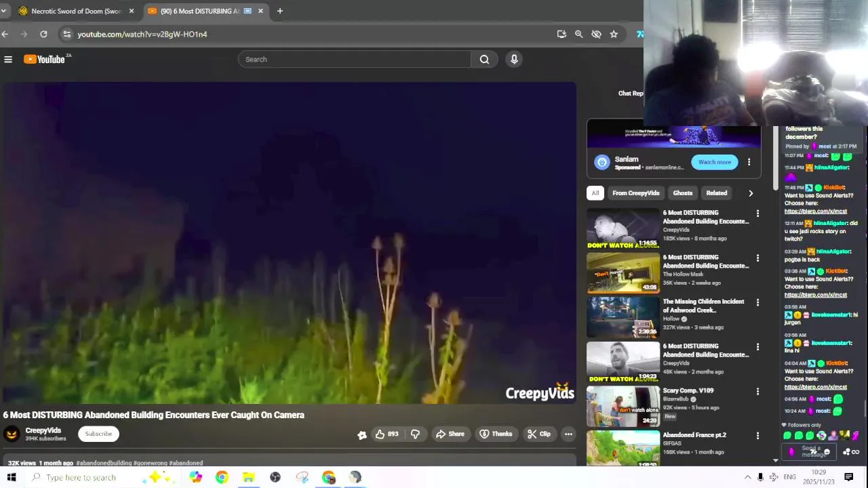868x488 pixels.
Task: Close the Necrotic Sword of Doom tab
Action: pyautogui.click(x=132, y=11)
